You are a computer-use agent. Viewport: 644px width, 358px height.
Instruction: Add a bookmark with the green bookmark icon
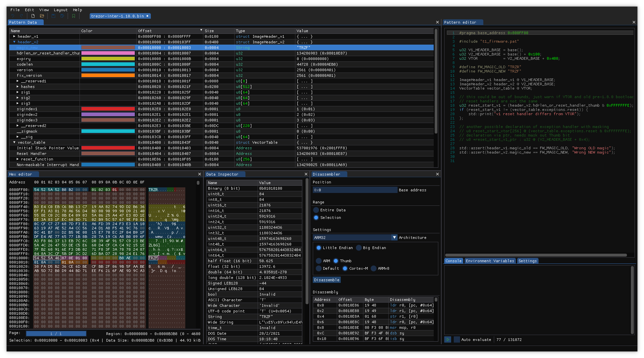coord(74,16)
